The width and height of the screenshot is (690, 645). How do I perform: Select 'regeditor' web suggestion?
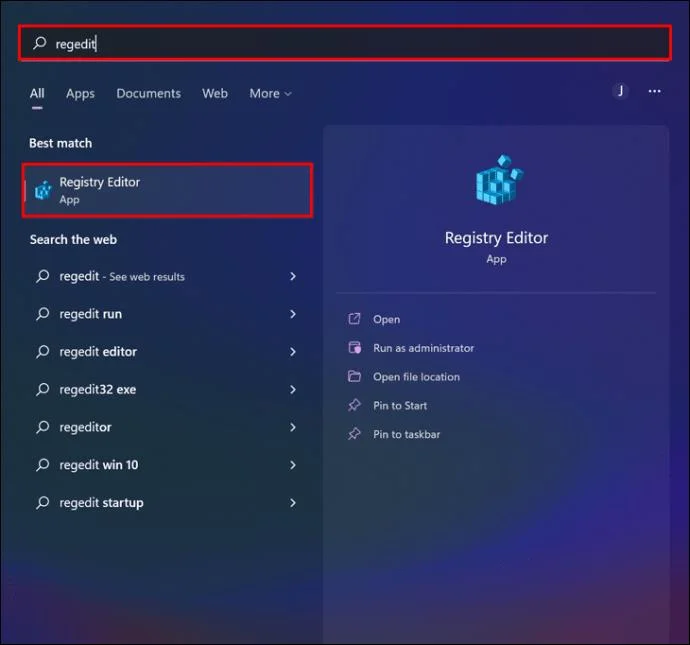[x=167, y=427]
